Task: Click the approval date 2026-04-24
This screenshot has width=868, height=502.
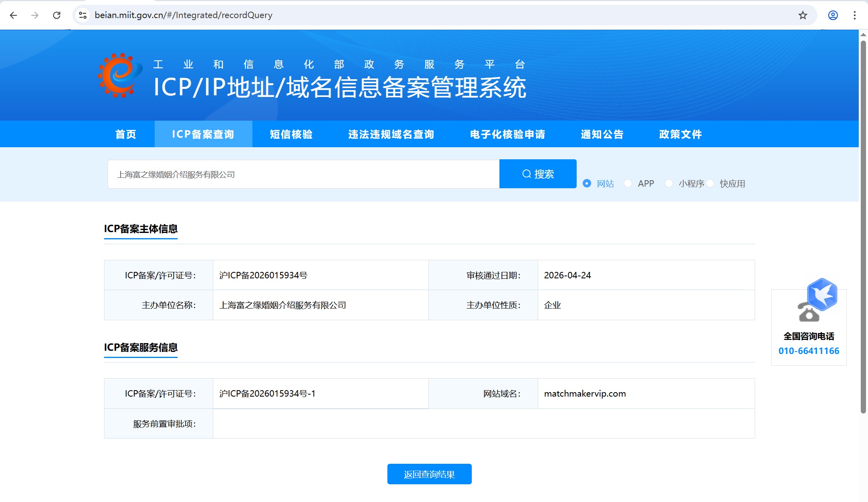Action: (x=567, y=275)
